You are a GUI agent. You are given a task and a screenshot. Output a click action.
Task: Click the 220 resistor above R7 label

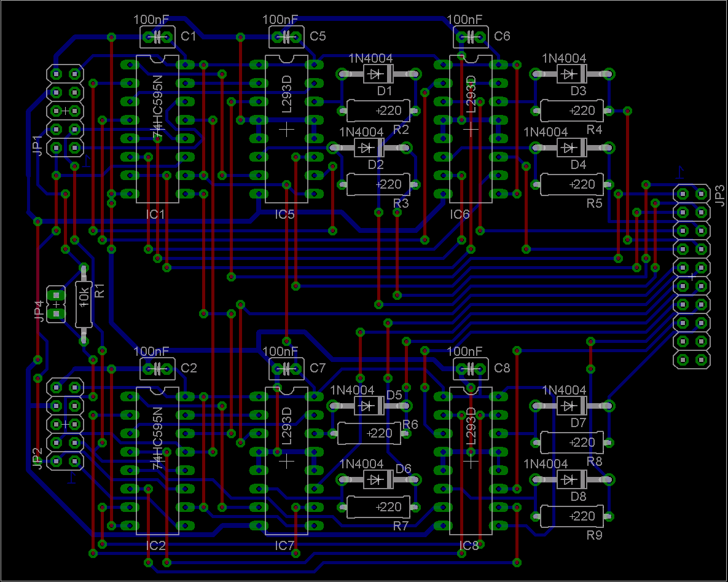(x=378, y=507)
